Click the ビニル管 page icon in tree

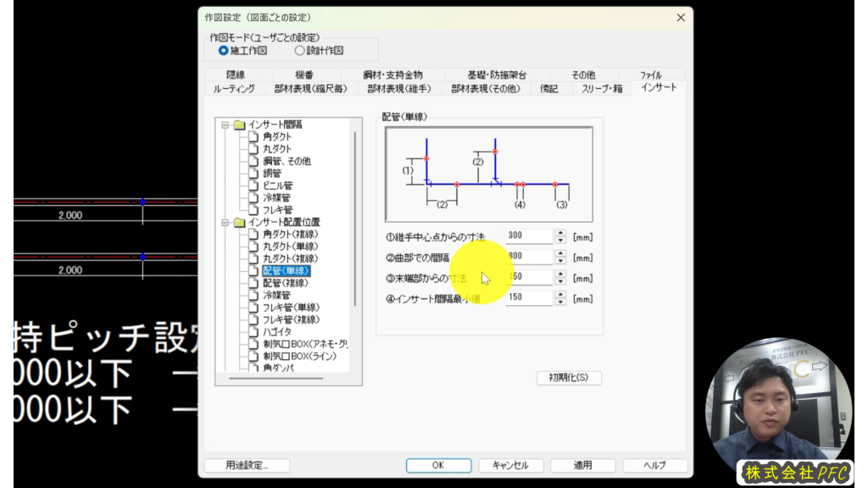coord(254,186)
